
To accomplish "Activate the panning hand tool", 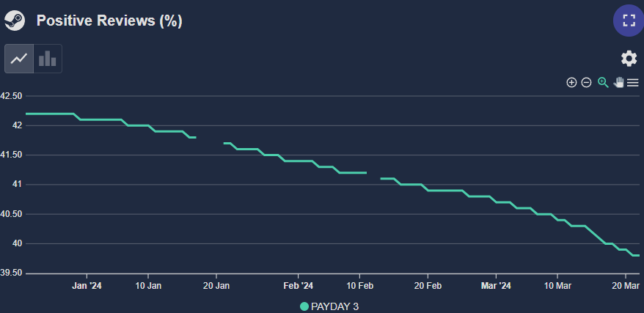I will pos(618,82).
